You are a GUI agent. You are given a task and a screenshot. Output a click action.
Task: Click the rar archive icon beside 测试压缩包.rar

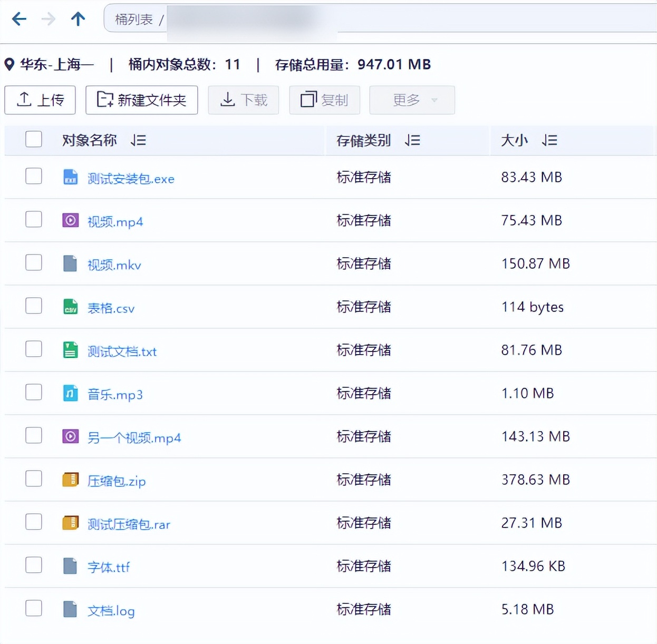pos(70,522)
